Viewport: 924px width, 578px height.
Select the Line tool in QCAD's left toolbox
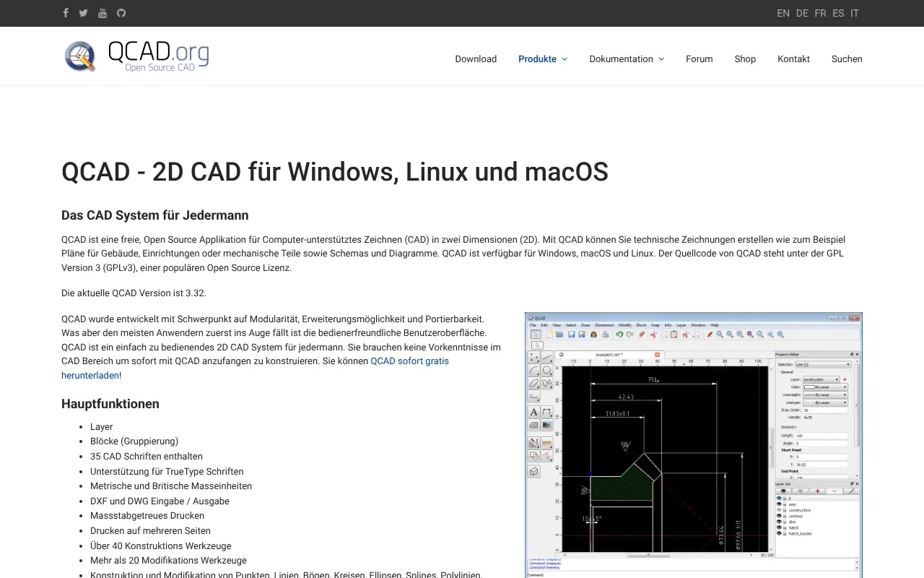click(546, 357)
